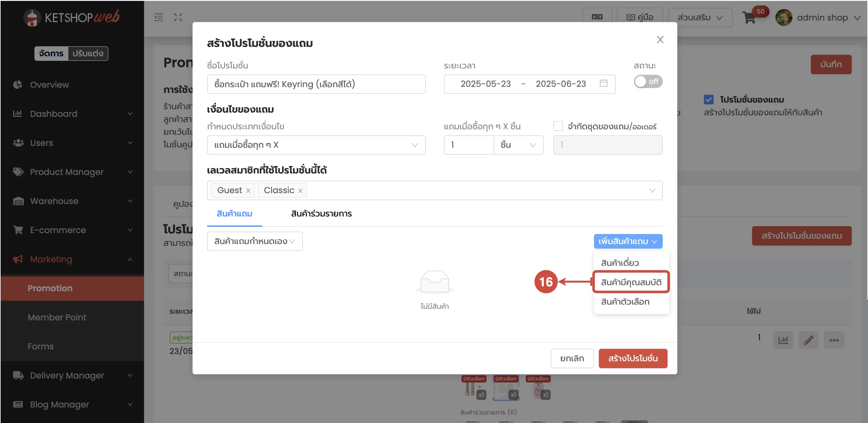Edit the promotion using the pencil icon
Viewport: 868px width, 423px height.
pyautogui.click(x=809, y=340)
